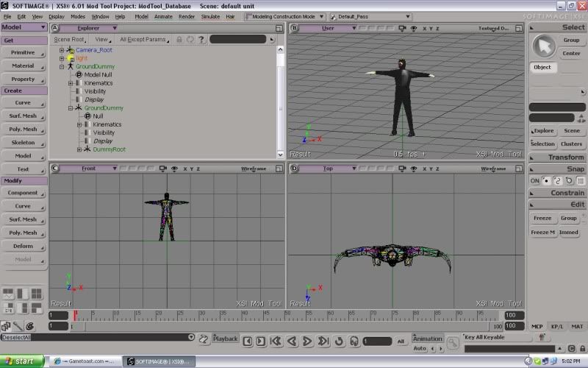
Task: Toggle Object selection filter
Action: (x=542, y=67)
